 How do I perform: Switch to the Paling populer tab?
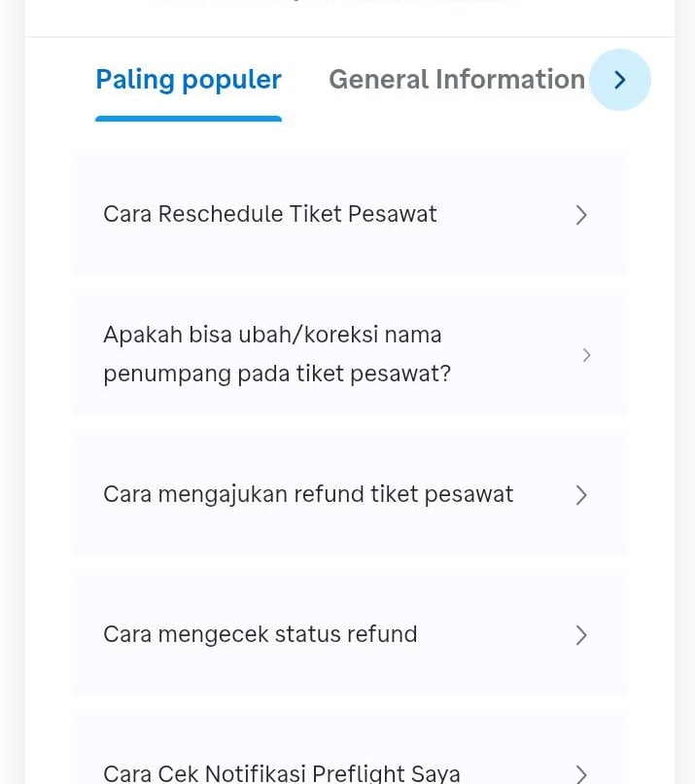click(x=189, y=80)
